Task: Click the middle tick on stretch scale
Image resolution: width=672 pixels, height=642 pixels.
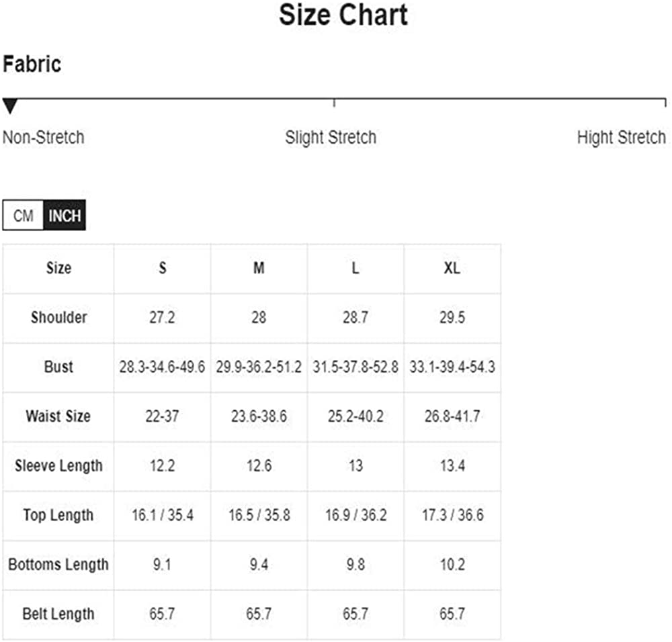Action: click(334, 103)
